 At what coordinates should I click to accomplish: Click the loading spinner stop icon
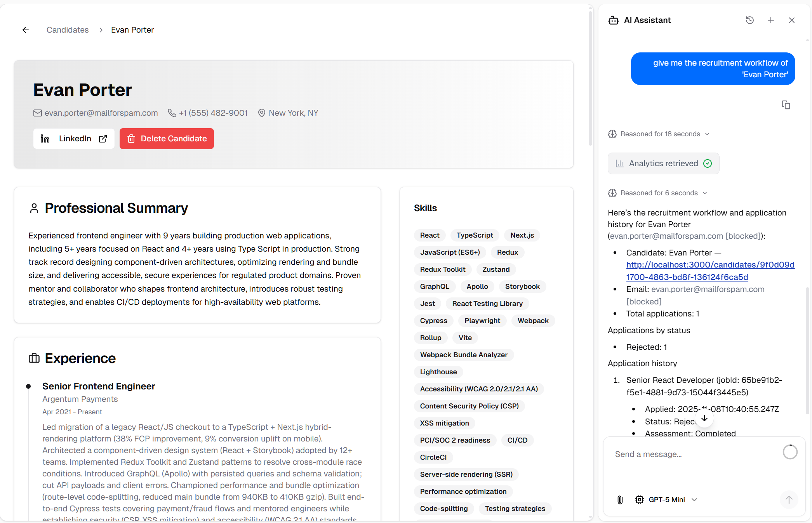point(790,452)
